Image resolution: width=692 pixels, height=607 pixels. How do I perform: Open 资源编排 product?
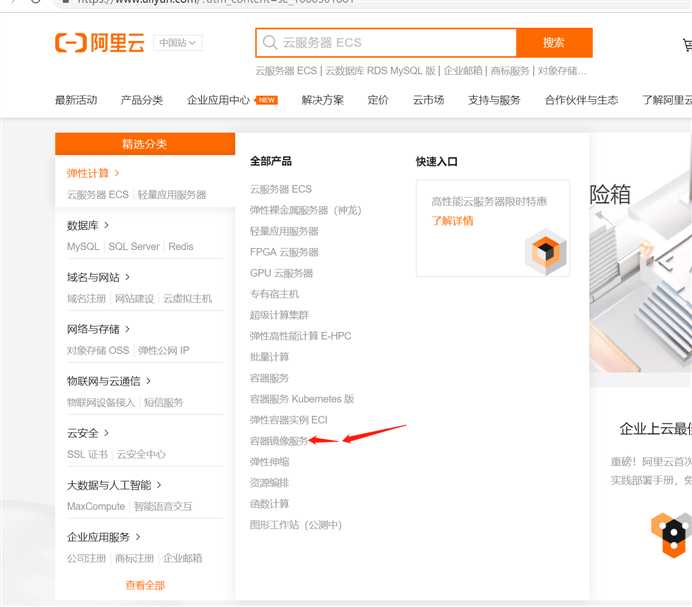(269, 483)
